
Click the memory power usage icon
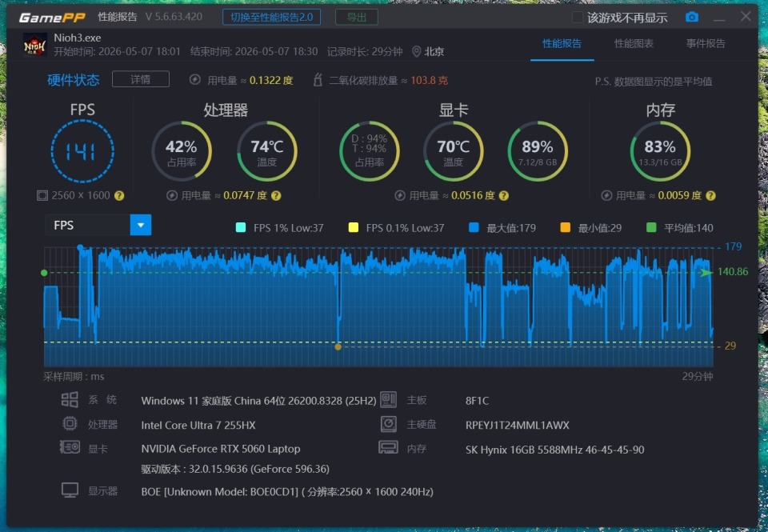606,196
